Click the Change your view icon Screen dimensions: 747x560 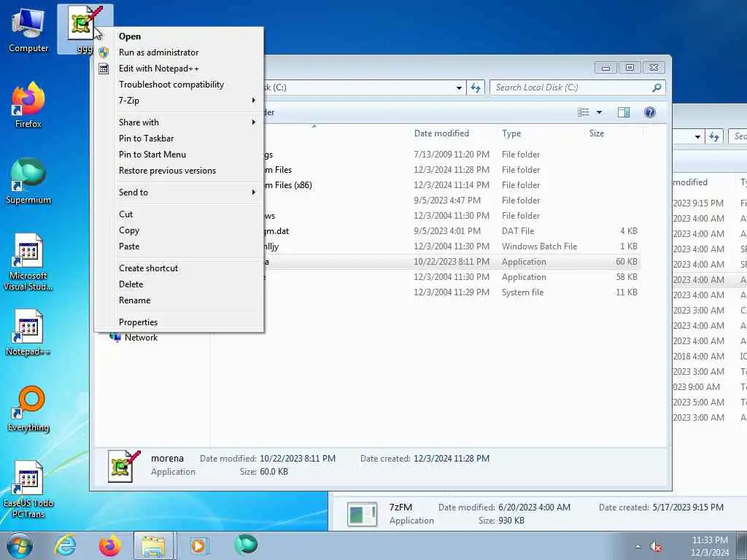(584, 112)
